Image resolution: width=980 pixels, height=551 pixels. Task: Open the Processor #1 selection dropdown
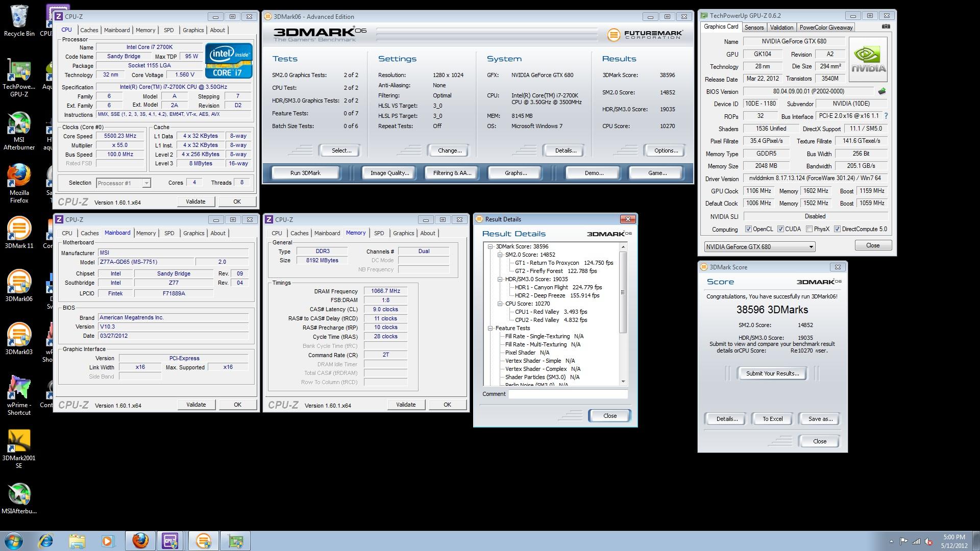(x=123, y=183)
